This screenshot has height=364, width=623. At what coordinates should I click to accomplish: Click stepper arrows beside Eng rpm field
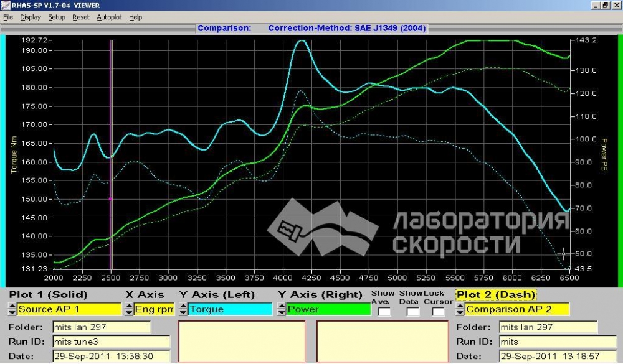(129, 309)
